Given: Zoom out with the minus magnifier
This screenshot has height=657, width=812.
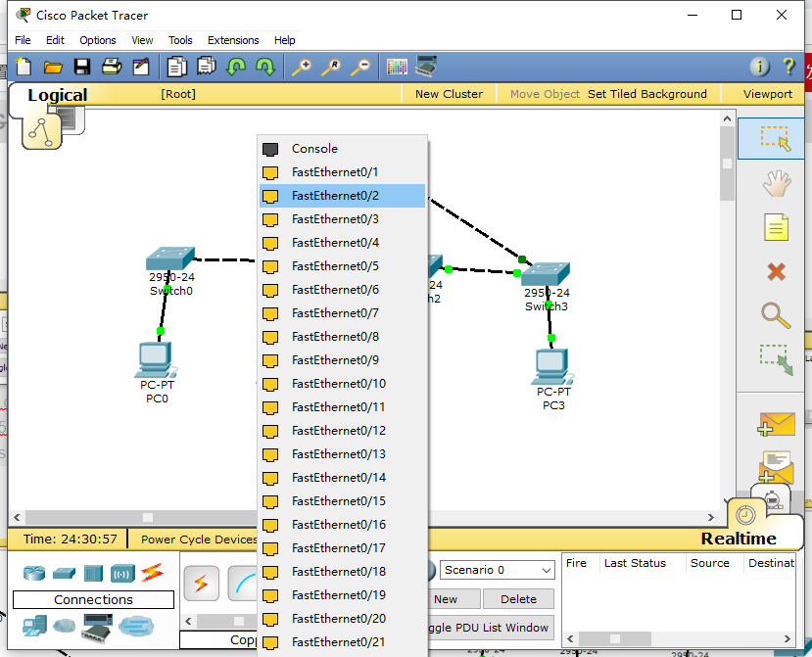Looking at the screenshot, I should (x=360, y=67).
